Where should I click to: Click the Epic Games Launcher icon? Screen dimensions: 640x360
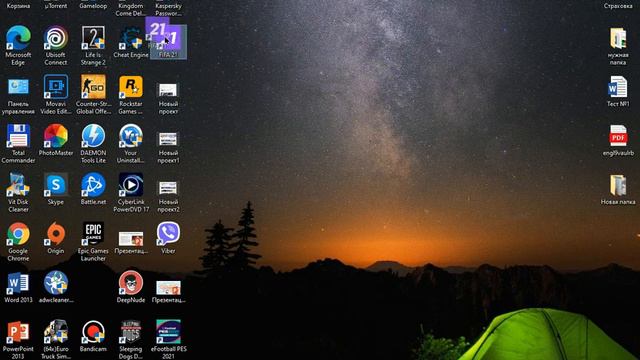pyautogui.click(x=93, y=241)
